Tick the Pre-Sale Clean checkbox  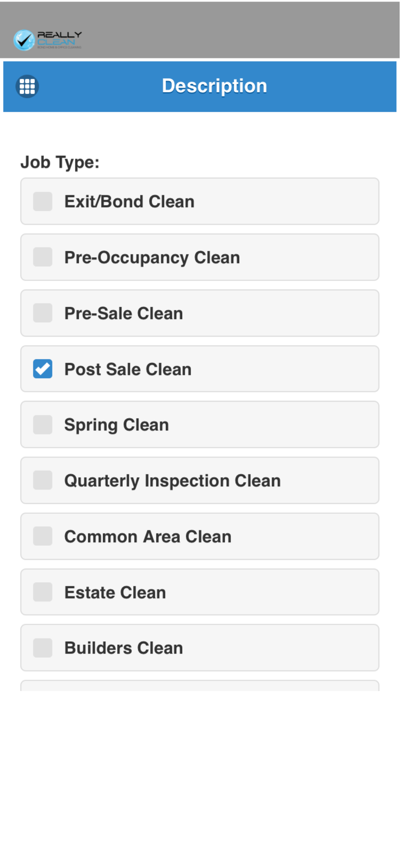[43, 313]
